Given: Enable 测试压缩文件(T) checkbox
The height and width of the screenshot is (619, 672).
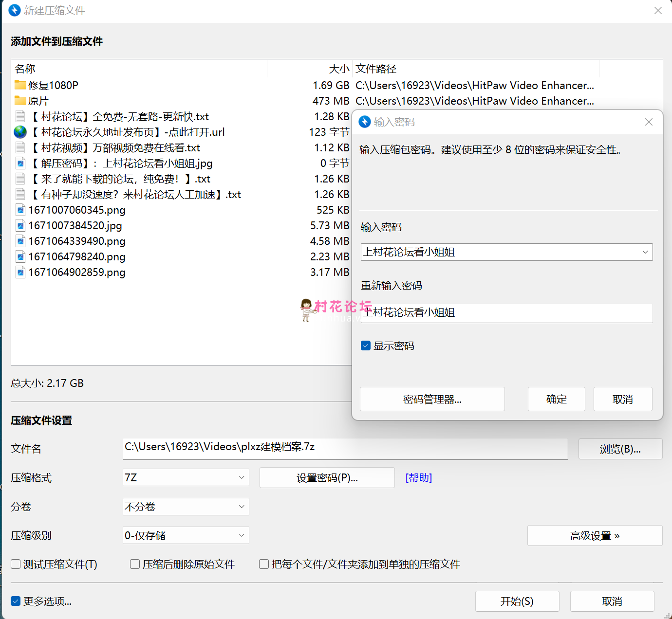Looking at the screenshot, I should pos(16,564).
